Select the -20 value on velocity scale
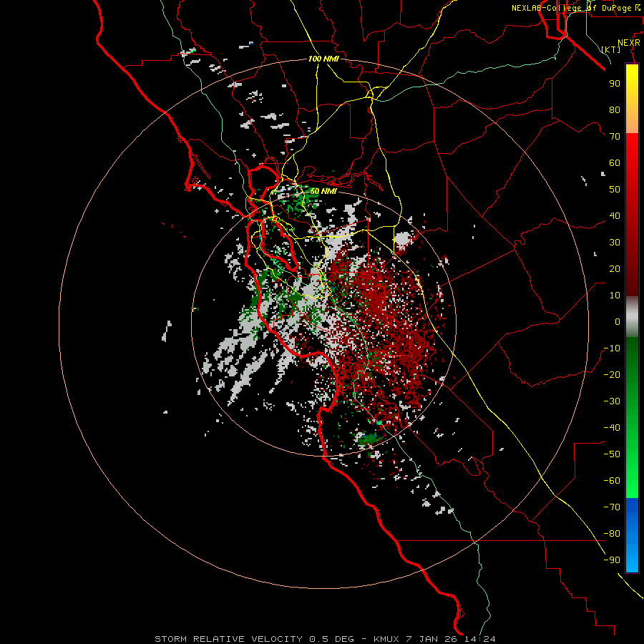 (612, 375)
